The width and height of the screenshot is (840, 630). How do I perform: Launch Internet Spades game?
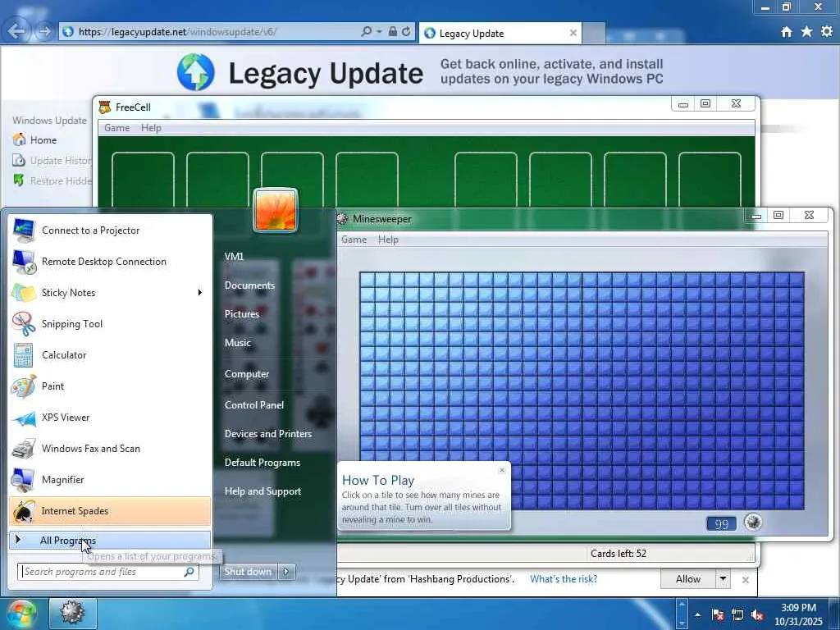[x=110, y=511]
